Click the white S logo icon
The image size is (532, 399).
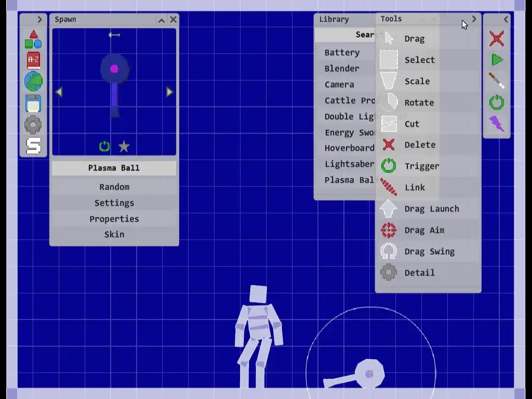[x=33, y=146]
